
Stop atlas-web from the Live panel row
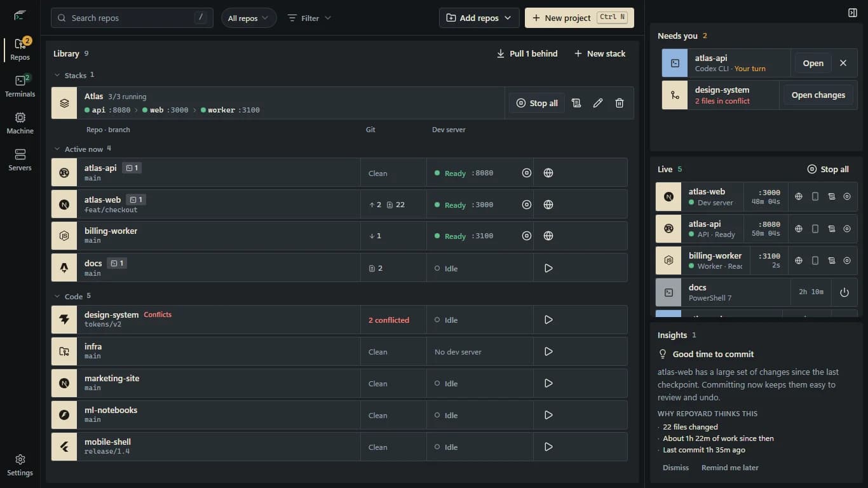tap(847, 196)
